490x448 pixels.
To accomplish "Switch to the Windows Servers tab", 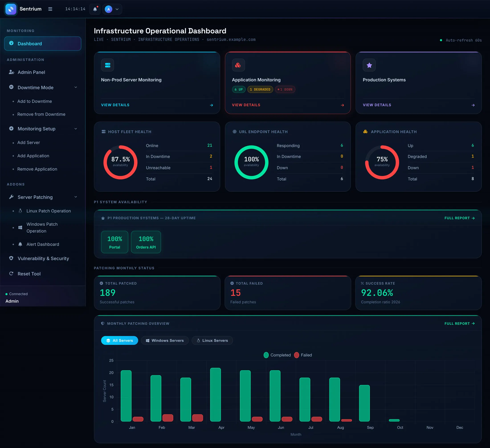I will click(x=165, y=340).
